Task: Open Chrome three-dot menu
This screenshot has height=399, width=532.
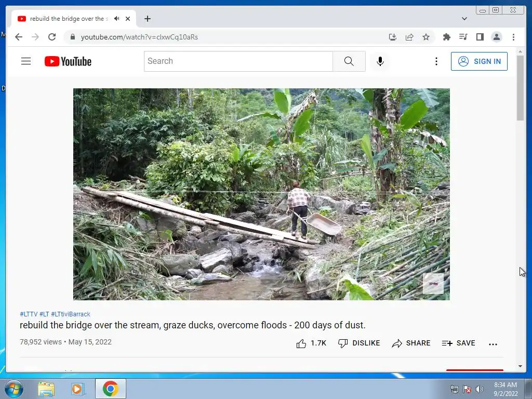Action: click(513, 37)
